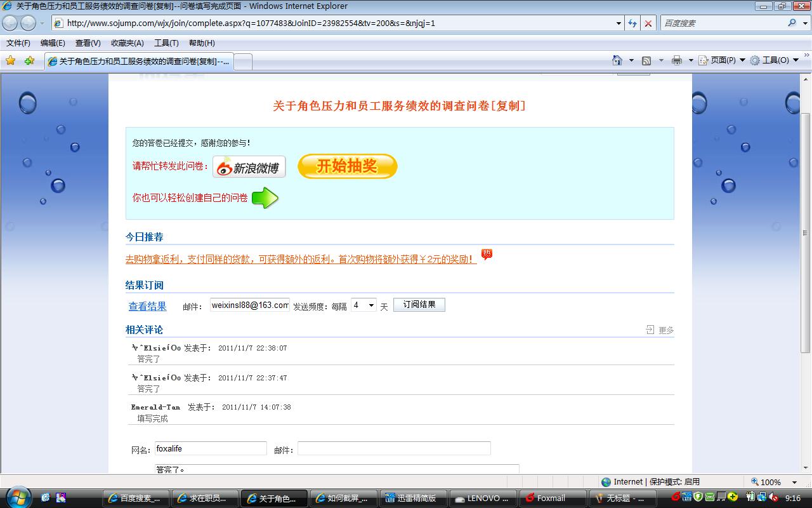This screenshot has width=812, height=508.
Task: Click the hot badge next to the recommendation
Action: 487,255
